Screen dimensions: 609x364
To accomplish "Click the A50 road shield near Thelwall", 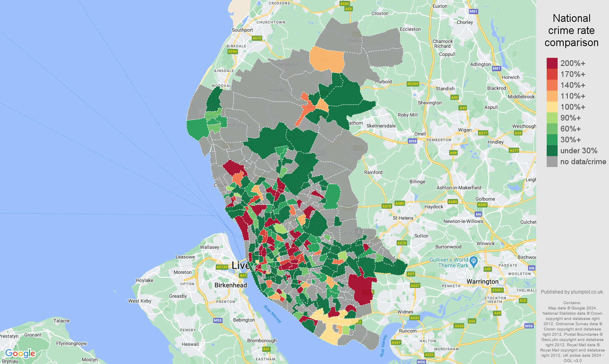I will [x=523, y=301].
